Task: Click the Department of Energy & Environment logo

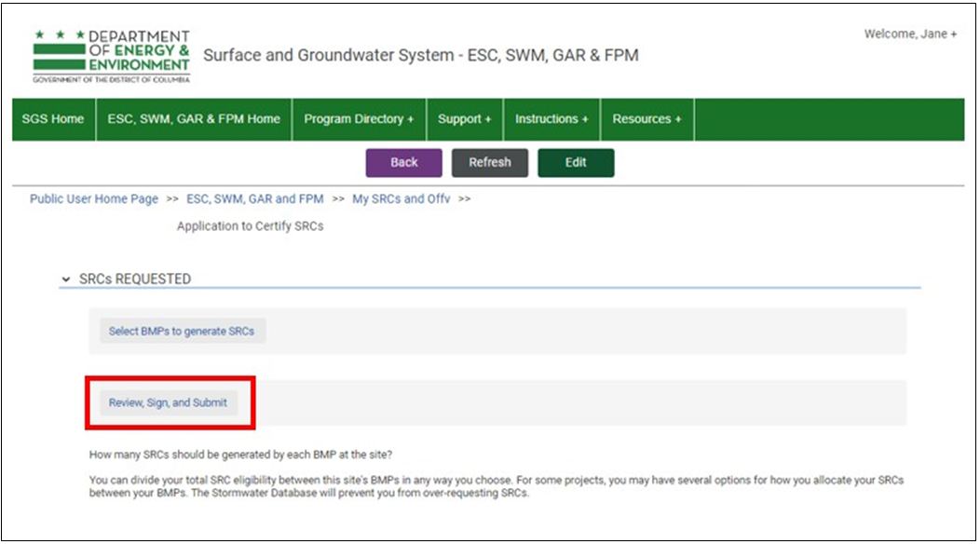Action: 111,56
